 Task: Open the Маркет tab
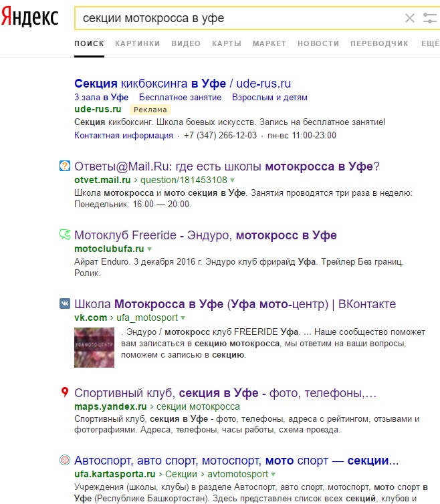[269, 43]
